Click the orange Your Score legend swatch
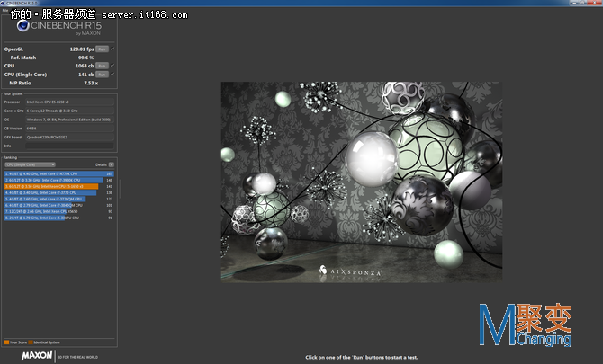 pyautogui.click(x=6, y=342)
